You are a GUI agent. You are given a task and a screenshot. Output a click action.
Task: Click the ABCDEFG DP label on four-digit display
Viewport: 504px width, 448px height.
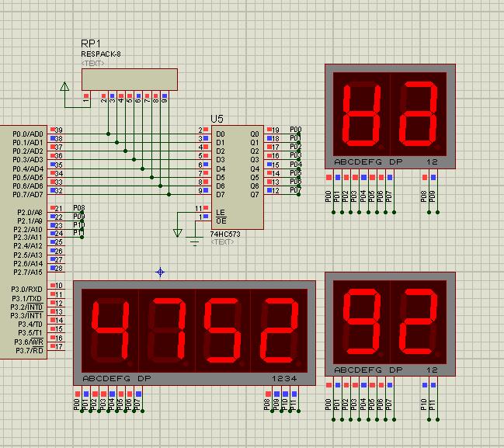tap(116, 379)
